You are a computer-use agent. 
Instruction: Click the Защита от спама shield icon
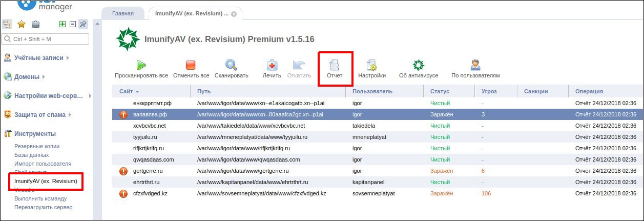[x=8, y=114]
